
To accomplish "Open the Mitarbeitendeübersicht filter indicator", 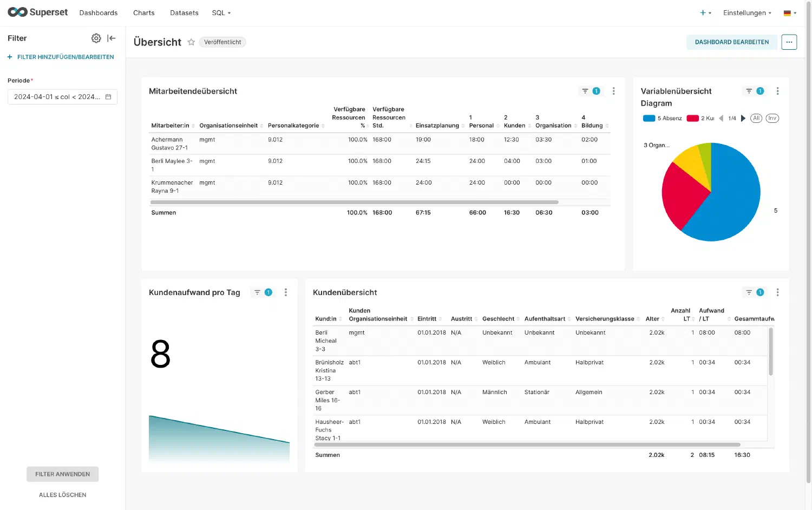I will (591, 91).
